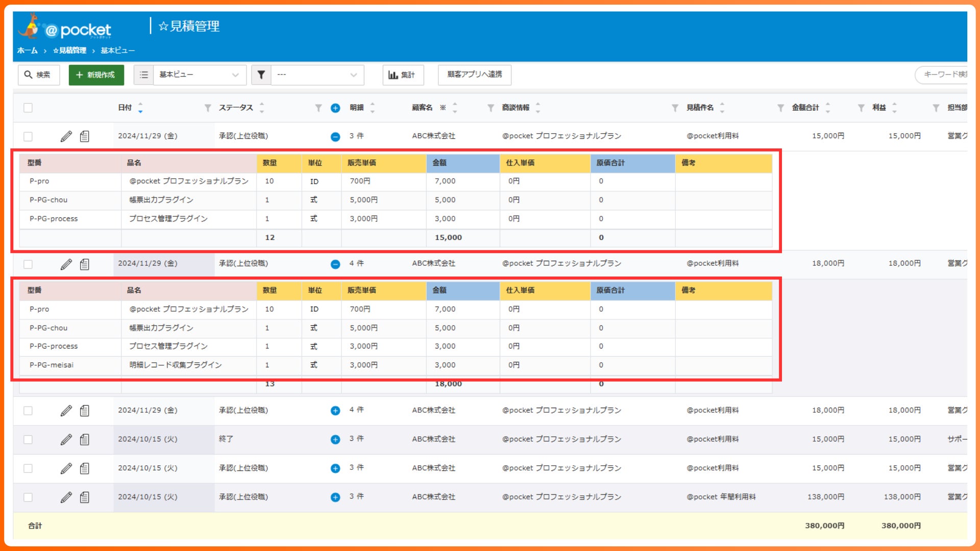Click the filter funnel icon in toolbar
This screenshot has width=980, height=551.
[261, 75]
